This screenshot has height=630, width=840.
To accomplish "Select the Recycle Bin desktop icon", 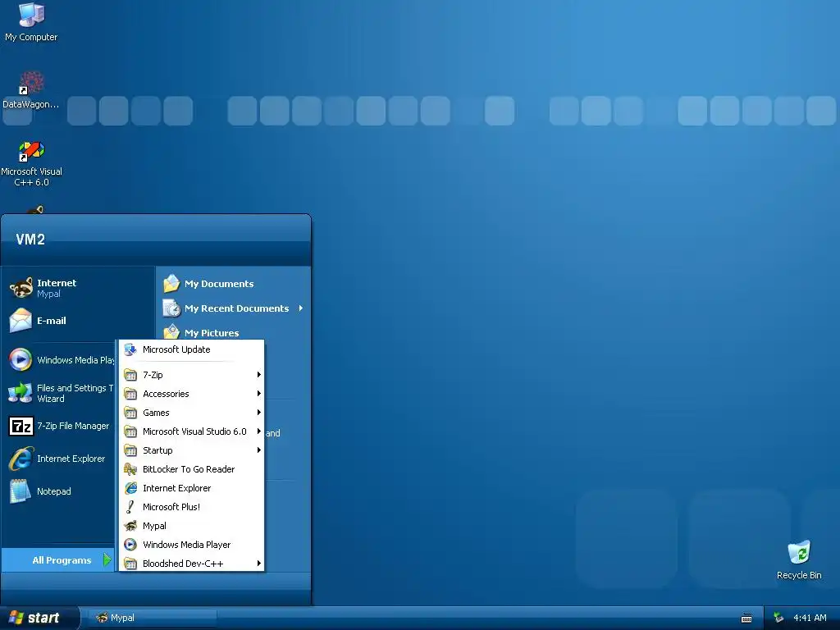I will click(x=799, y=559).
